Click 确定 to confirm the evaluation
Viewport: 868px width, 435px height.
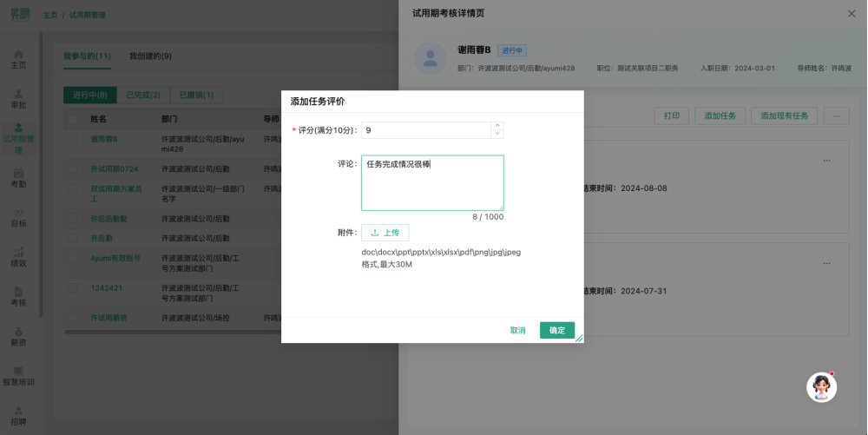(556, 330)
